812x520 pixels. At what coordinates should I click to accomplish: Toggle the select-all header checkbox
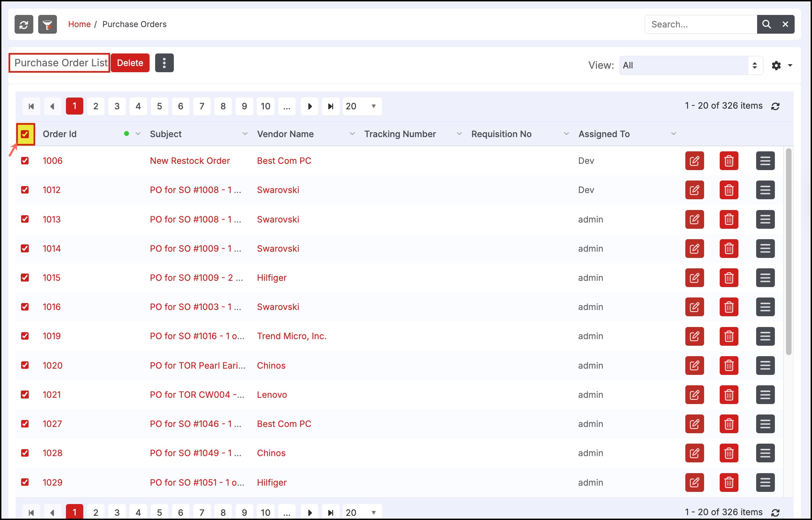coord(25,134)
